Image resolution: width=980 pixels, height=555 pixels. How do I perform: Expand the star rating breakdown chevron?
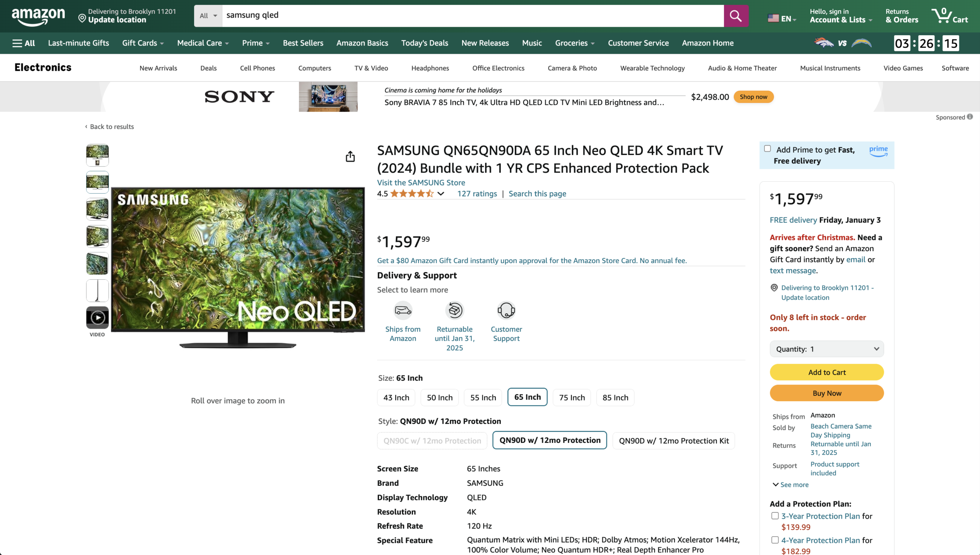(x=441, y=194)
